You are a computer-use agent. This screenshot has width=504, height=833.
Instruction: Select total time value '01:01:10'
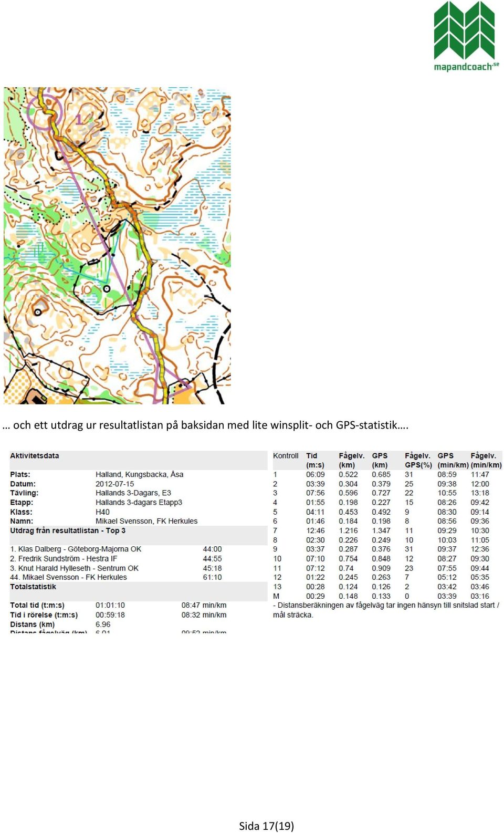coord(110,605)
